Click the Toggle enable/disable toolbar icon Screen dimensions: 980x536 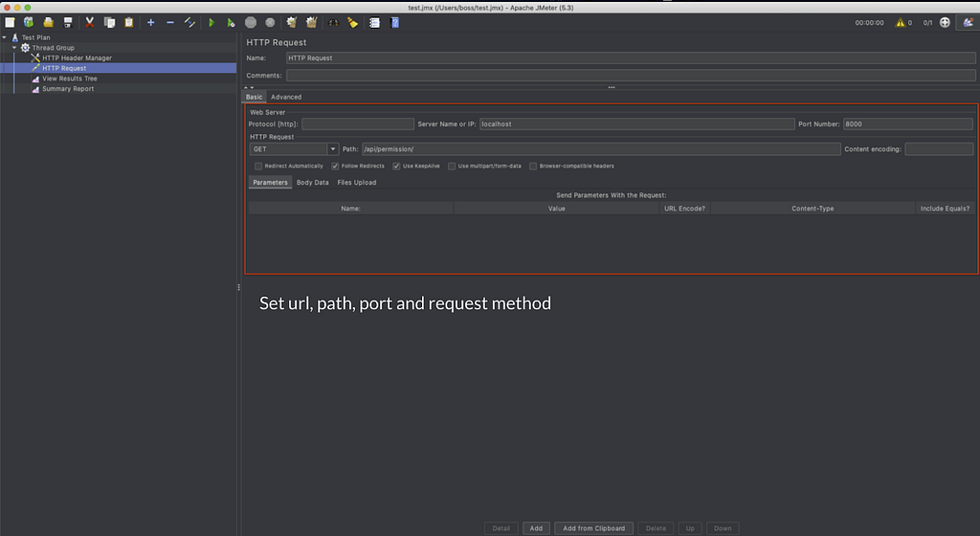pyautogui.click(x=190, y=22)
